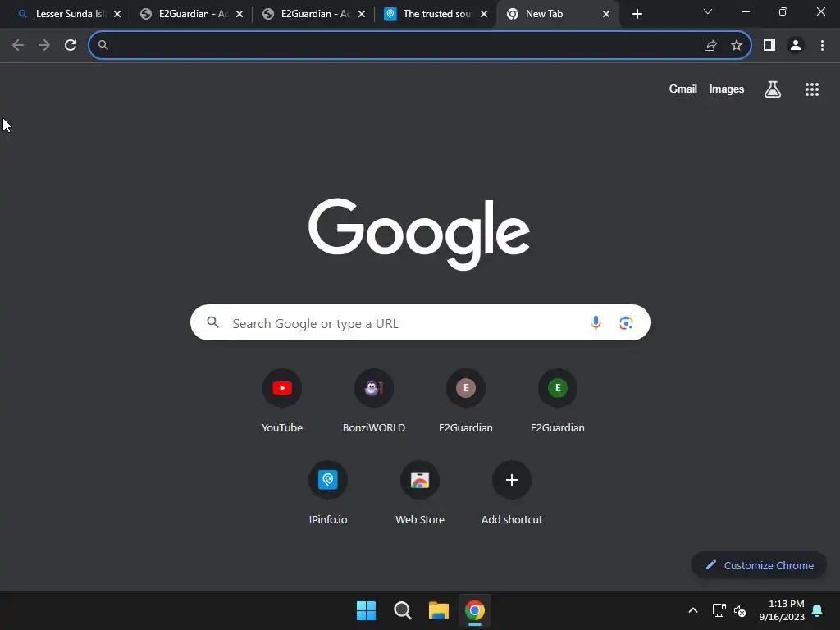The width and height of the screenshot is (840, 630).
Task: Open the Chrome three-dot menu
Action: click(822, 45)
